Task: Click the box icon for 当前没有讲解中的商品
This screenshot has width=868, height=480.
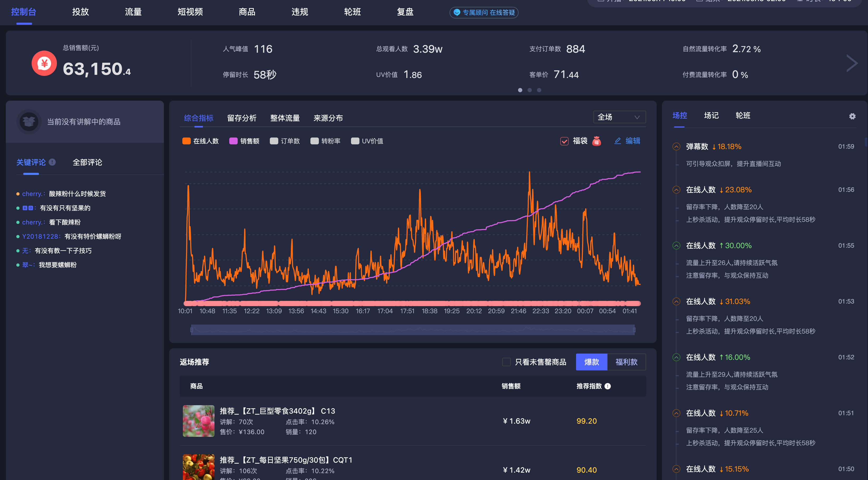Action: tap(29, 121)
